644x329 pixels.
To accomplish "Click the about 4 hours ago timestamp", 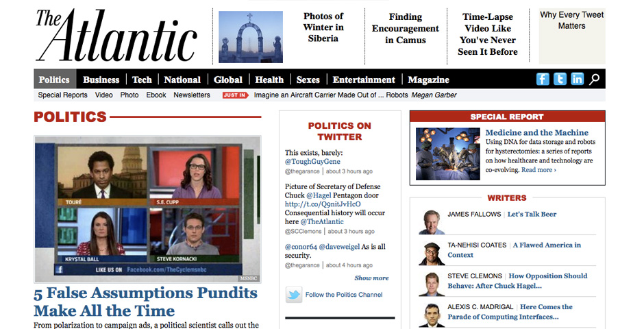I will pyautogui.click(x=349, y=265).
